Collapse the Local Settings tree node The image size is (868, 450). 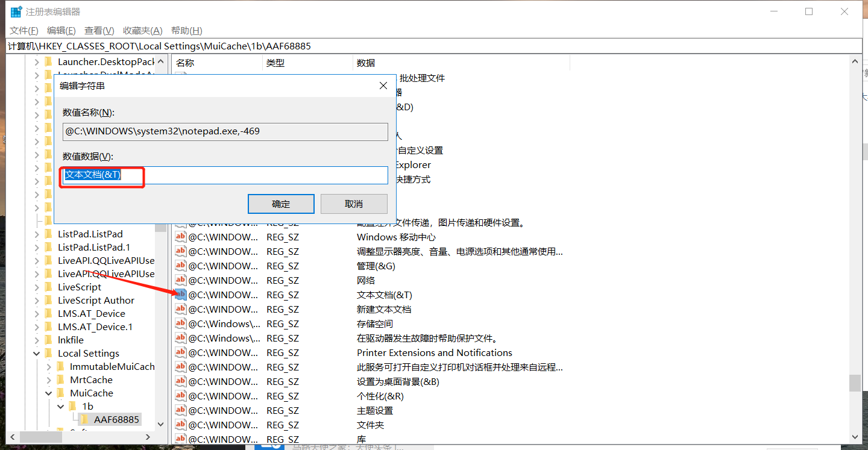pyautogui.click(x=36, y=352)
